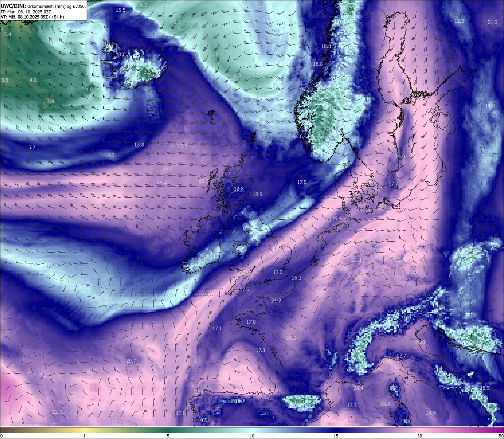The height and width of the screenshot is (439, 504).
Task: Click the 22.5 value in the lower-left corner
Action: [x=57, y=412]
